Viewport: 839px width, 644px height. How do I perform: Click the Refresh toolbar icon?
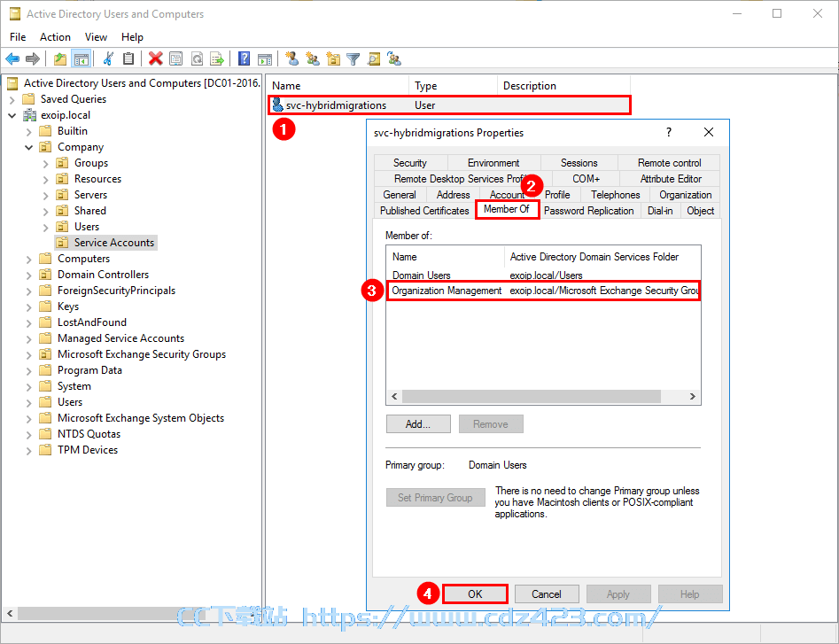[197, 58]
